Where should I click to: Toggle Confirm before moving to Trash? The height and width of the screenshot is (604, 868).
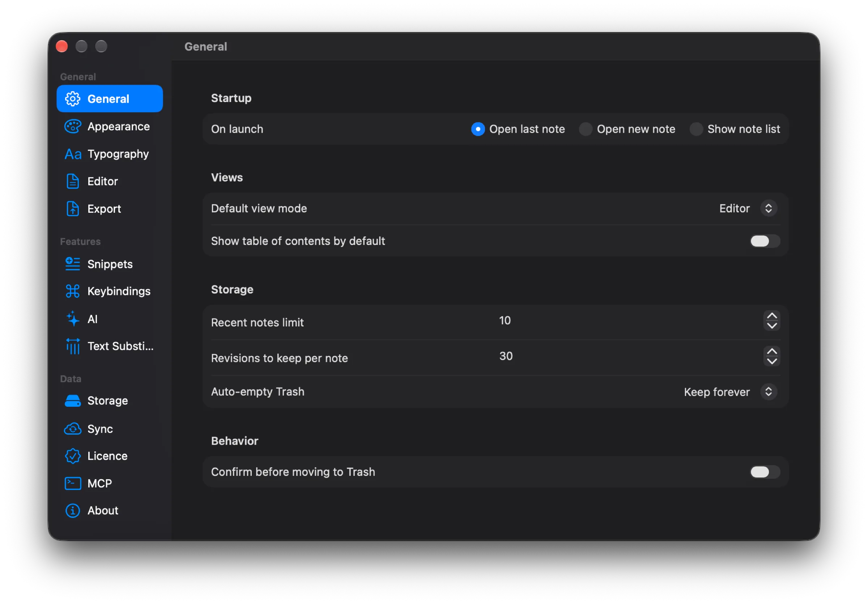(x=765, y=472)
